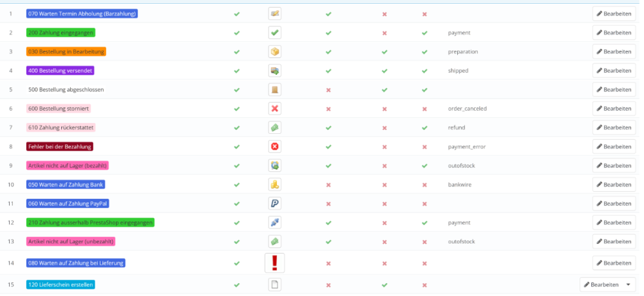This screenshot has width=644, height=296.
Task: Click Bearbeiten for 070 Warten Termin Abholung
Action: coord(614,14)
